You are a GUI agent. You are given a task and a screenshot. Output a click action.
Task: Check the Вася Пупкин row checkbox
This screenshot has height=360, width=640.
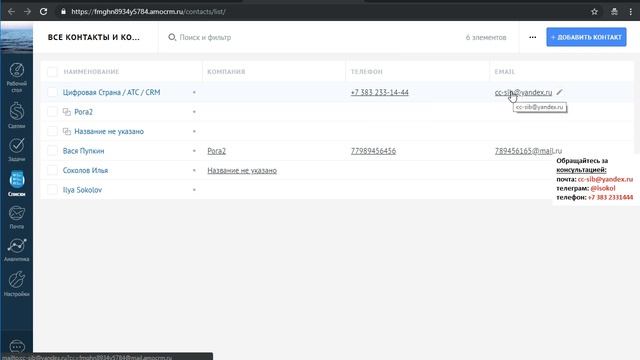pyautogui.click(x=52, y=151)
